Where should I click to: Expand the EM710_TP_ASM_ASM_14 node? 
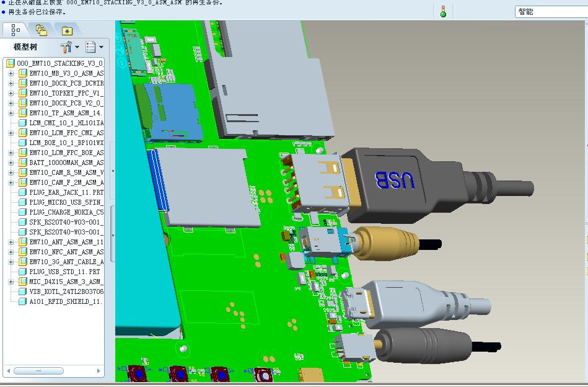[11, 113]
